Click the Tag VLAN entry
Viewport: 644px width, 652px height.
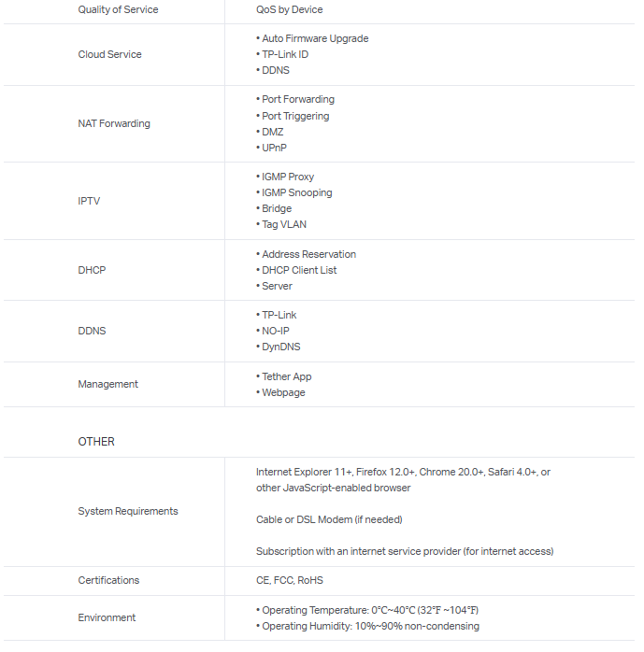(x=283, y=224)
